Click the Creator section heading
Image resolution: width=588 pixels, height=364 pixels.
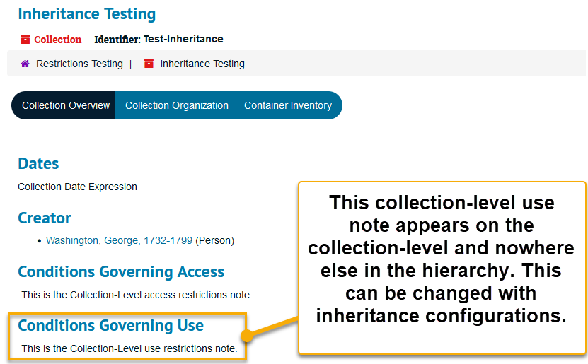point(45,218)
